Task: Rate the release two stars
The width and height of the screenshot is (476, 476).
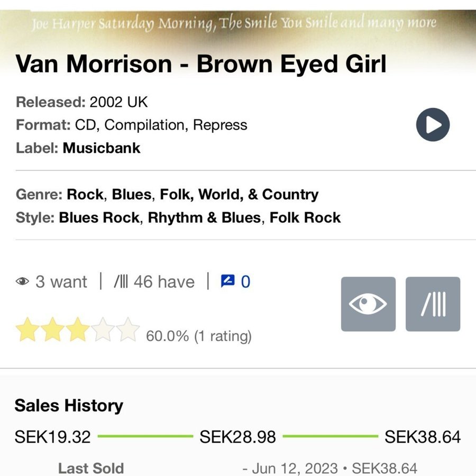Action: (x=52, y=329)
